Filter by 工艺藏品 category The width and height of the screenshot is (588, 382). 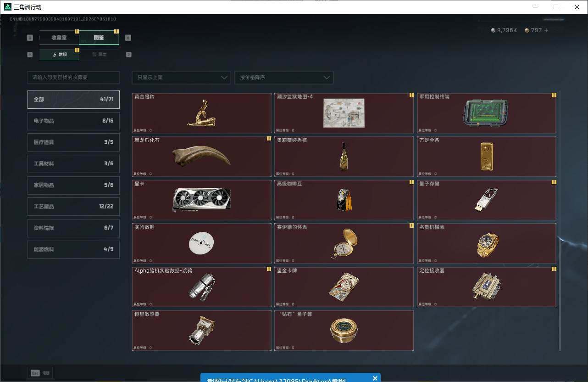coord(73,207)
